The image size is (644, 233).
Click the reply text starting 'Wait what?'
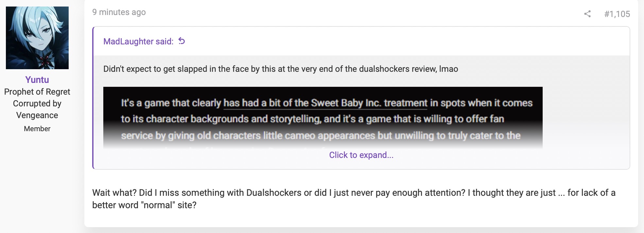[x=354, y=199]
